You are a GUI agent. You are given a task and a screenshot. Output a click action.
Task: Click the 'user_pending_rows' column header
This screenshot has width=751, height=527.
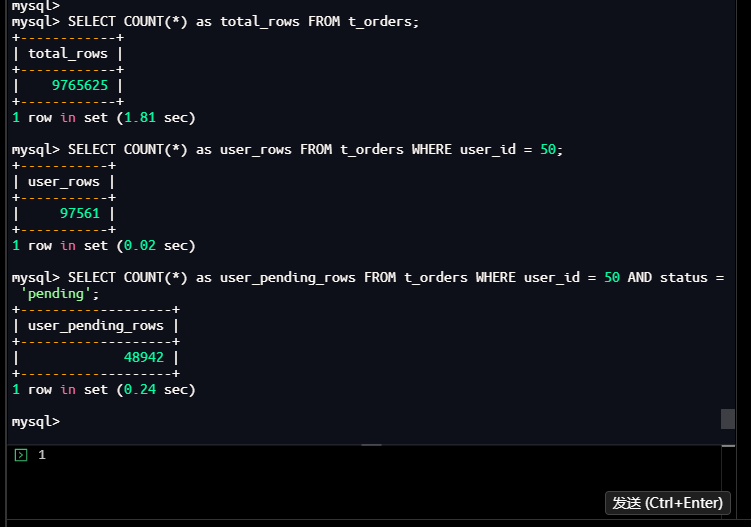(96, 326)
